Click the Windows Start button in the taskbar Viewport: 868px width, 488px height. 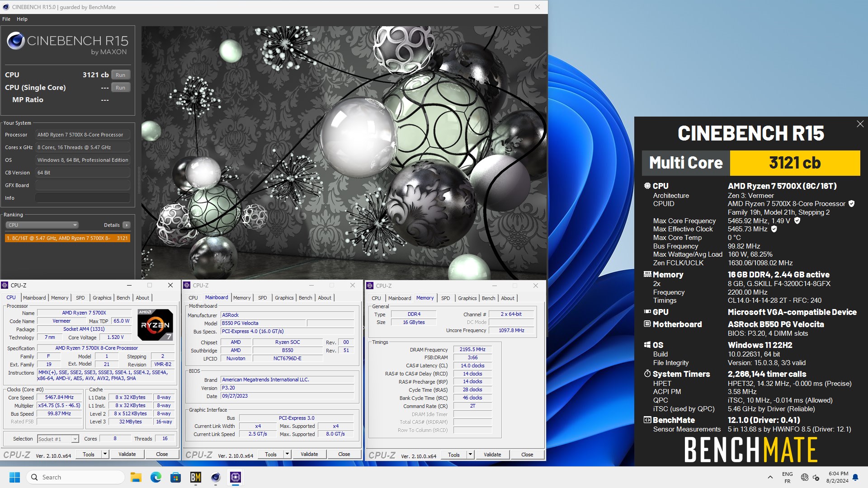coord(14,477)
